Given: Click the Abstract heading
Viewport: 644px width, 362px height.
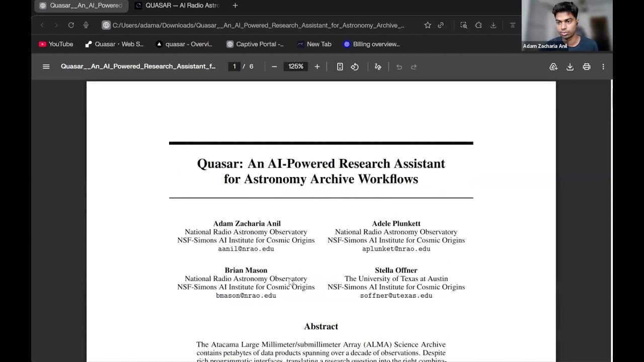Looking at the screenshot, I should coord(321,327).
